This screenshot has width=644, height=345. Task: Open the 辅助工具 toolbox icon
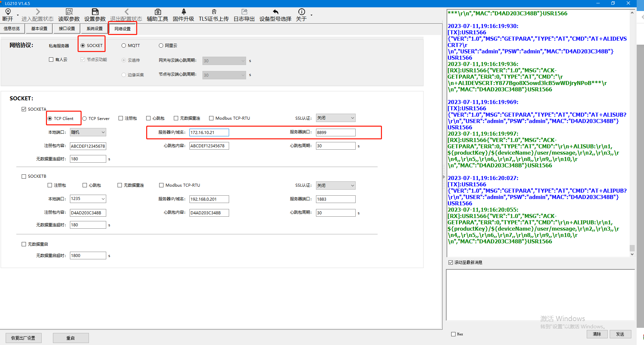pos(158,12)
